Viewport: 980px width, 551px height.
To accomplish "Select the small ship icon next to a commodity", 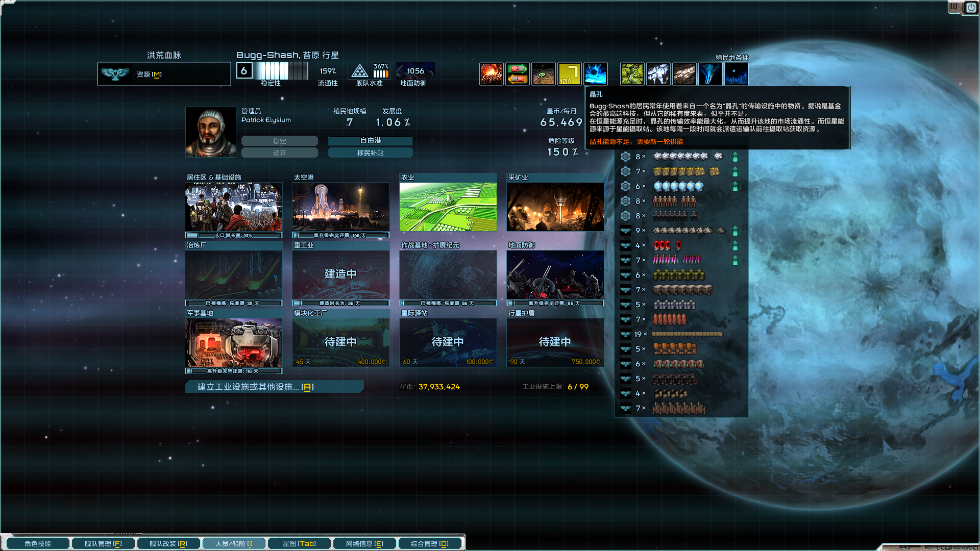I will [625, 231].
